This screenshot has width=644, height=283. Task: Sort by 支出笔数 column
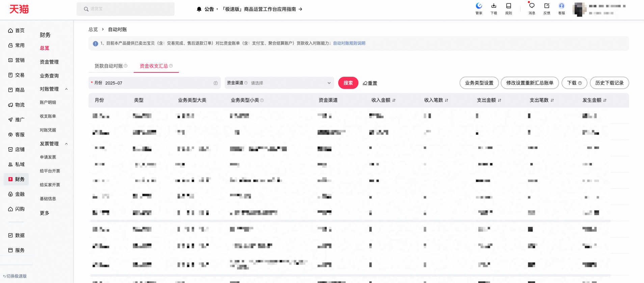(552, 100)
